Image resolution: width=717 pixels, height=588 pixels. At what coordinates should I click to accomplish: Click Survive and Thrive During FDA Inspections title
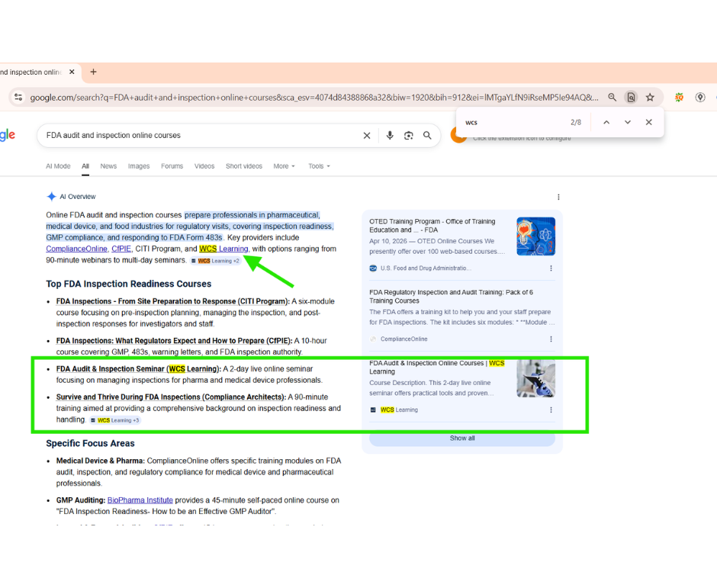click(171, 397)
